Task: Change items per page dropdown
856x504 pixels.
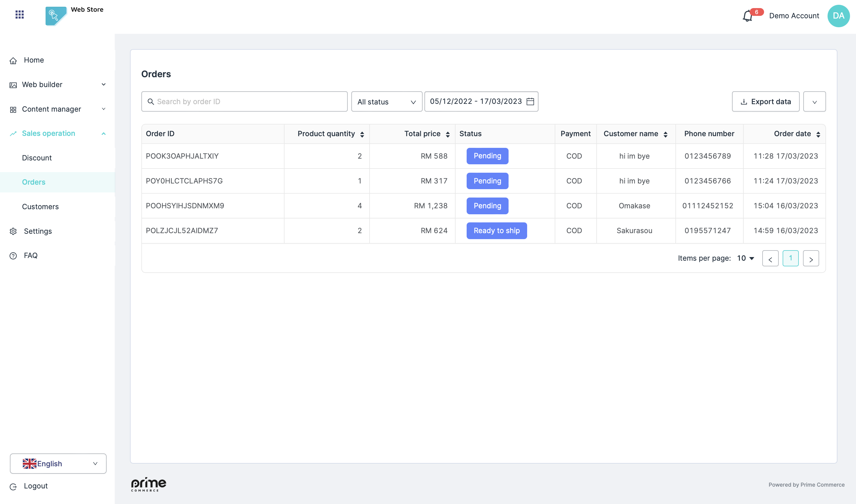Action: (745, 259)
